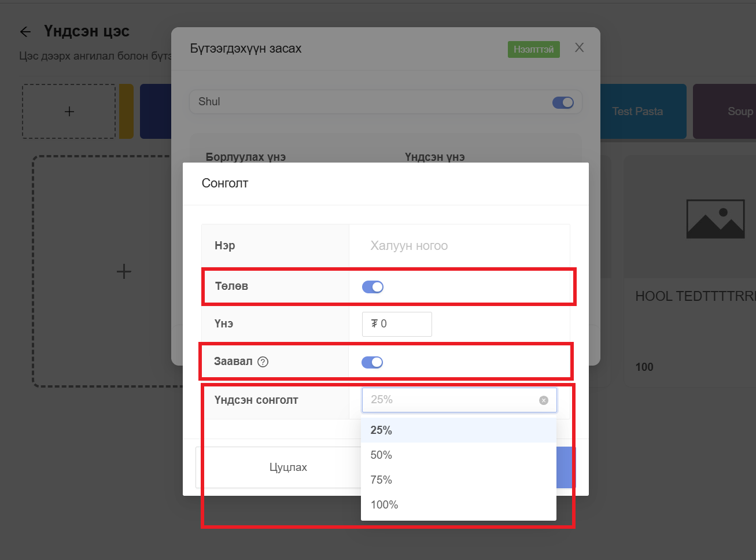Click the image placeholder on product card
756x560 pixels.
[x=715, y=219]
